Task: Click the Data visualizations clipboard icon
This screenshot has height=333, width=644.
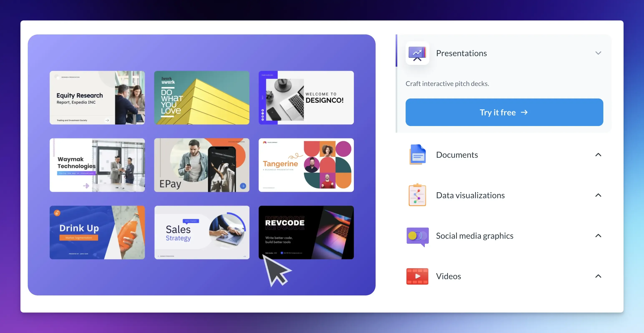Action: 417,195
